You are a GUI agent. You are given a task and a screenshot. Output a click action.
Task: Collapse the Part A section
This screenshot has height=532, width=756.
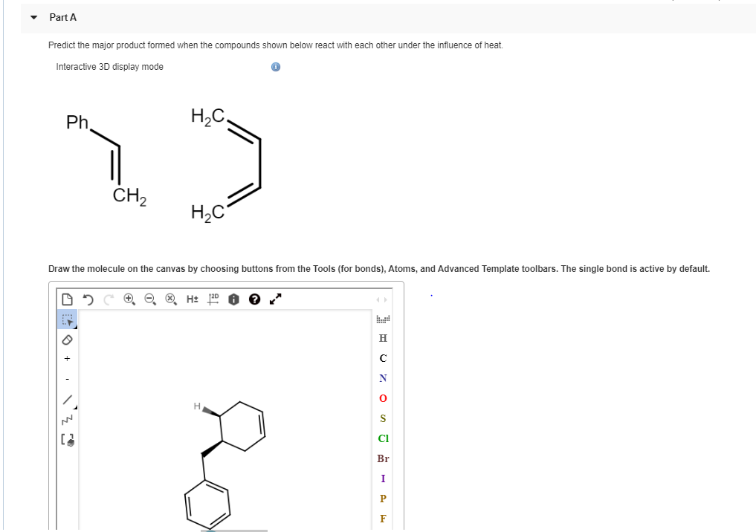pos(32,17)
